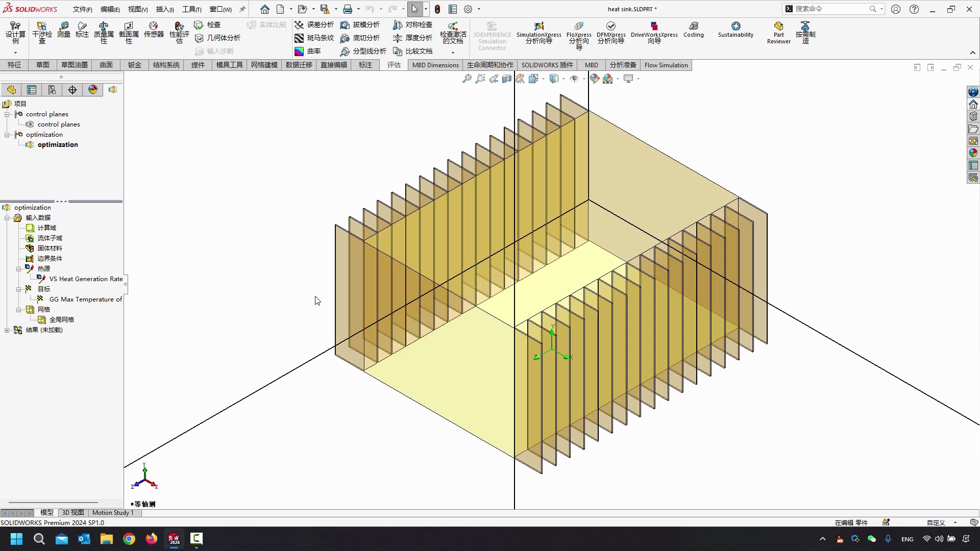Switch to the Flow Simulation ribbon tab
The height and width of the screenshot is (551, 980).
pos(666,65)
